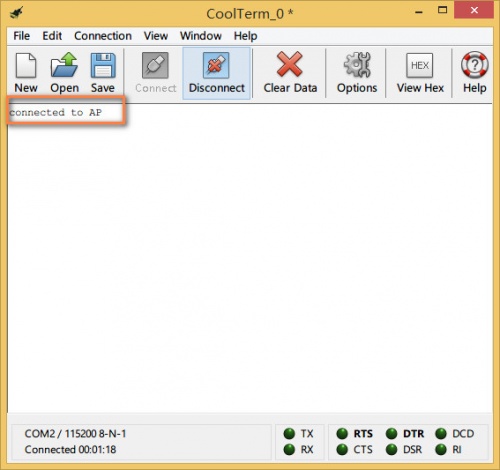Open the View menu
500x470 pixels.
(x=156, y=36)
